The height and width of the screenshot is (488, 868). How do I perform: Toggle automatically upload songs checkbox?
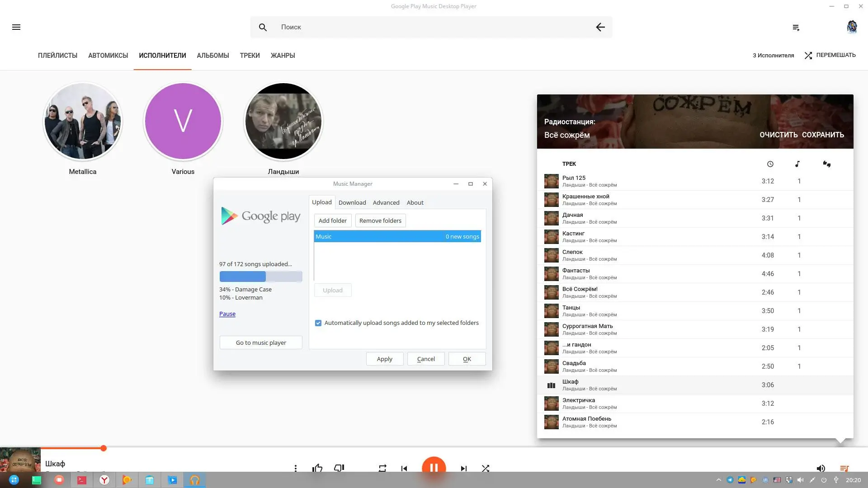(x=318, y=323)
